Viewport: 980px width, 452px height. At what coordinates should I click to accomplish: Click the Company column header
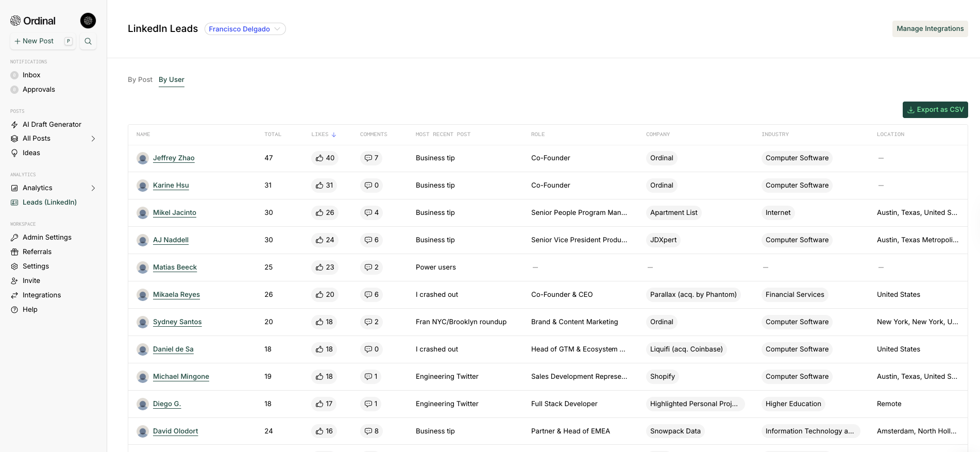click(658, 135)
